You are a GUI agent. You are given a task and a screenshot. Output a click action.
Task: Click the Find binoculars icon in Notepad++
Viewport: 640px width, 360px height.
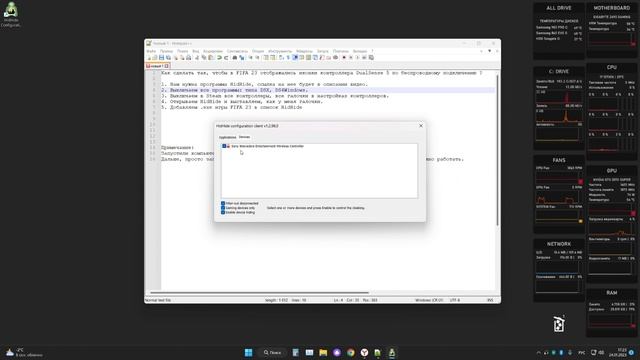click(235, 58)
